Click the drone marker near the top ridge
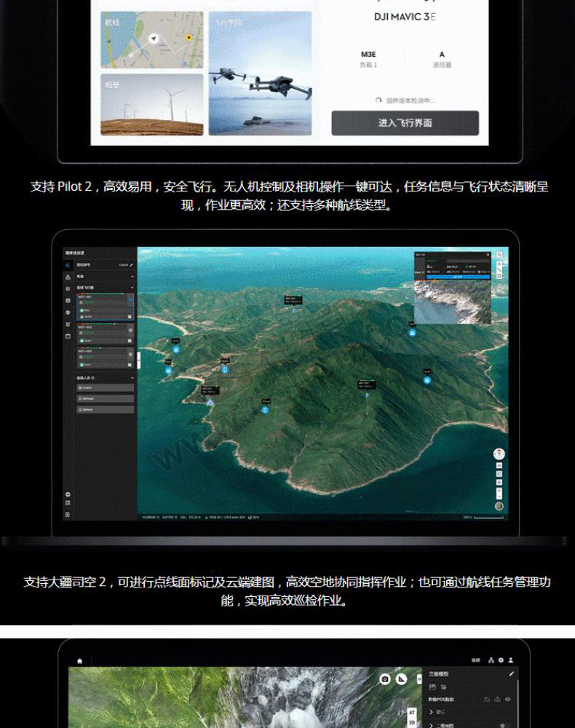The height and width of the screenshot is (728, 575). (x=293, y=309)
